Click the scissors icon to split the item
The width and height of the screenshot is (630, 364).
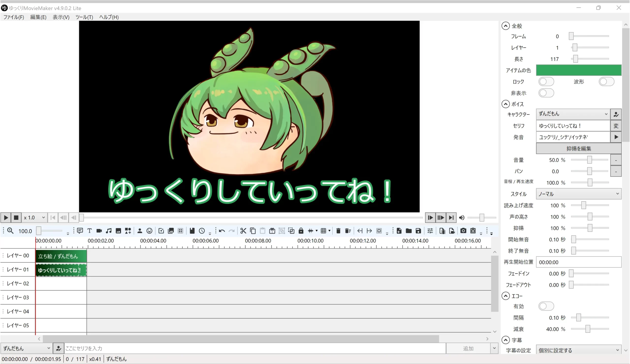coord(243,231)
